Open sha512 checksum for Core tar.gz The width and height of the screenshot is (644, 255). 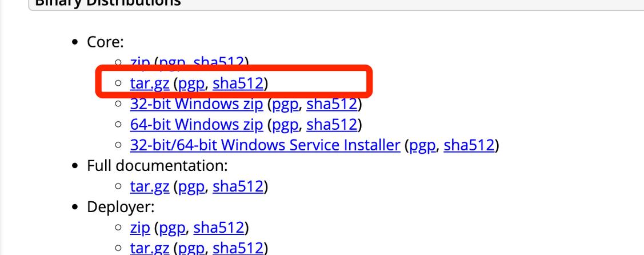[238, 83]
